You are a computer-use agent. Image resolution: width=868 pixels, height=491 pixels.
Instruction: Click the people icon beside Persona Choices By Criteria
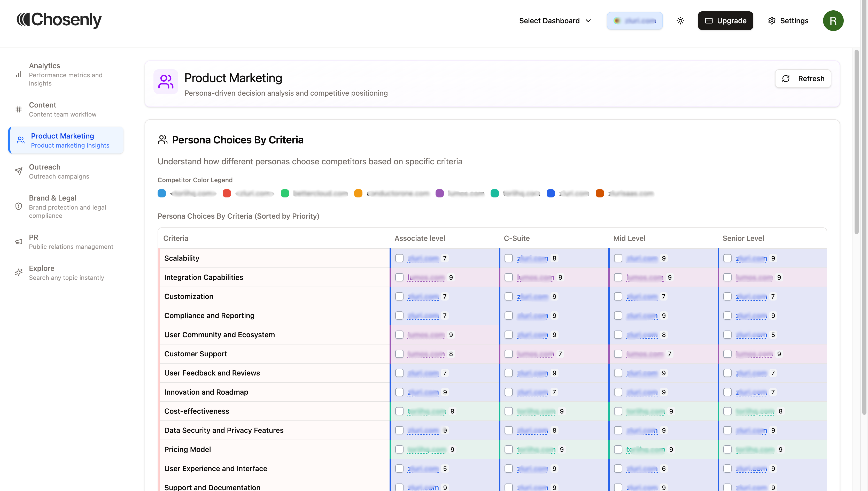[162, 140]
